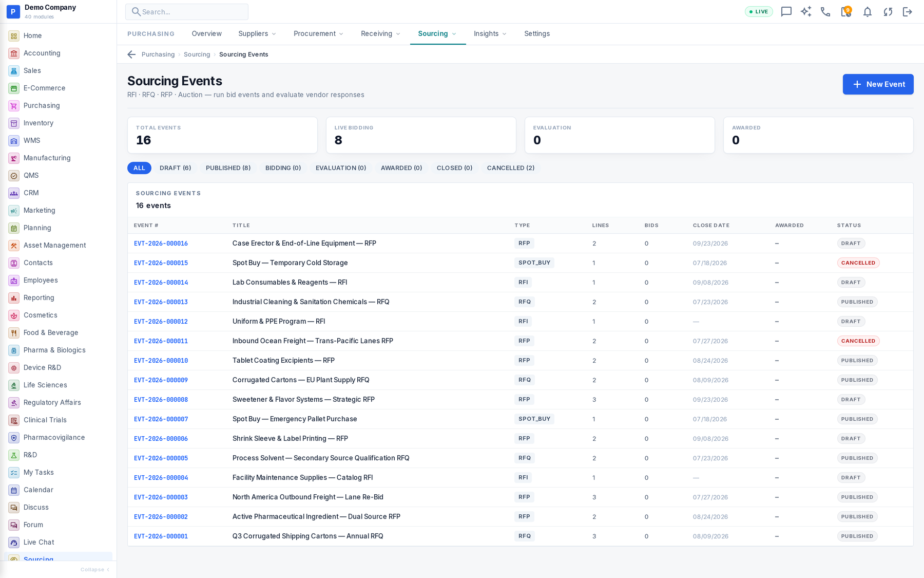
Task: Filter by BIDDING (0) events
Action: pyautogui.click(x=283, y=168)
